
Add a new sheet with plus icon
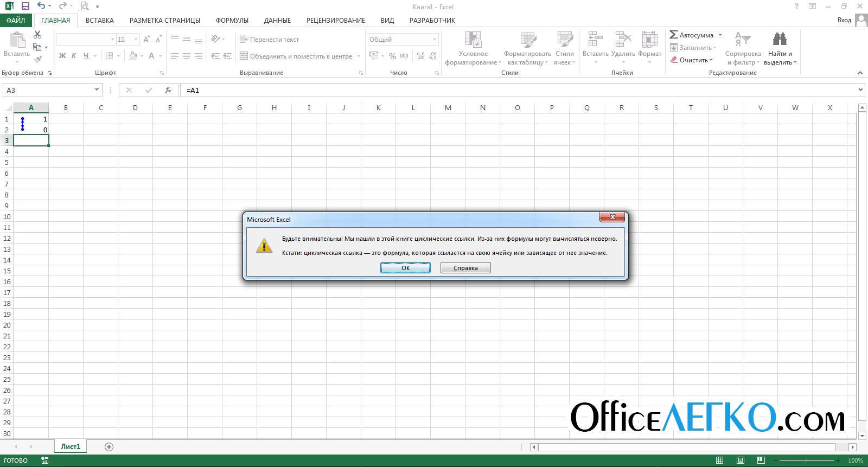109,447
